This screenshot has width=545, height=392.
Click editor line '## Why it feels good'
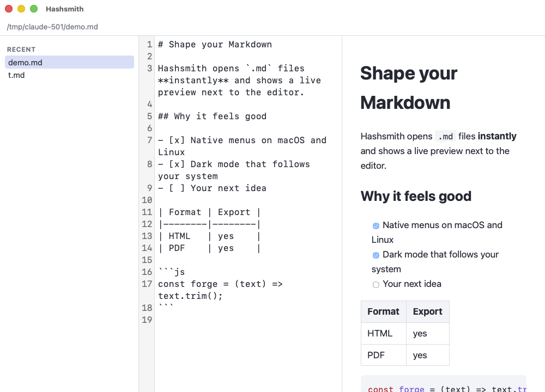click(212, 117)
